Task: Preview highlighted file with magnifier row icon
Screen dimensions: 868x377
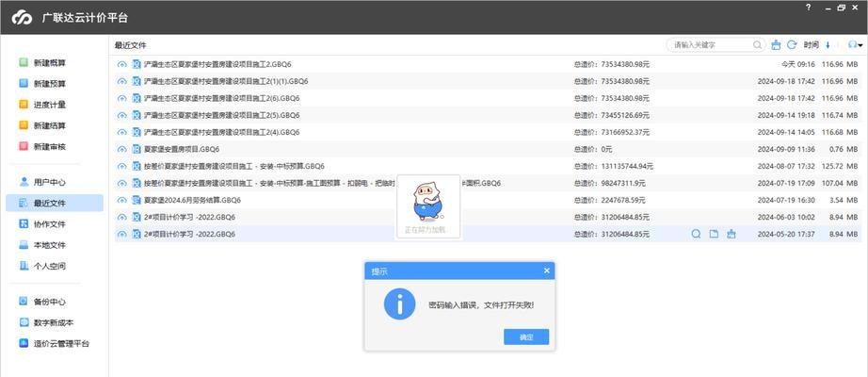Action: 696,234
